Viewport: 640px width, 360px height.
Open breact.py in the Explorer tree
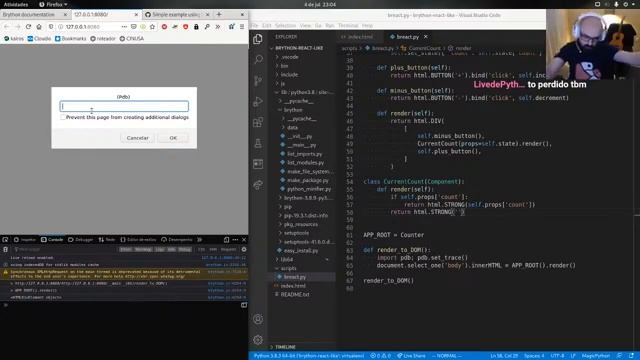295,277
